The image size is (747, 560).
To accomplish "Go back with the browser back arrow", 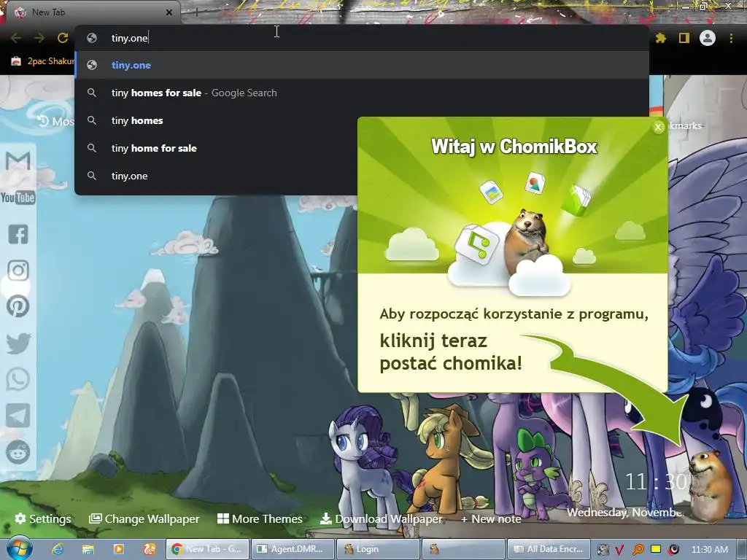I will pos(16,38).
